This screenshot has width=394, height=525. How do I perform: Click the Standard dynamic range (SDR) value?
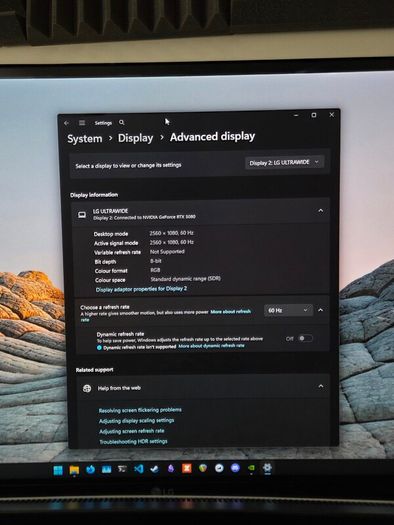[x=185, y=279]
